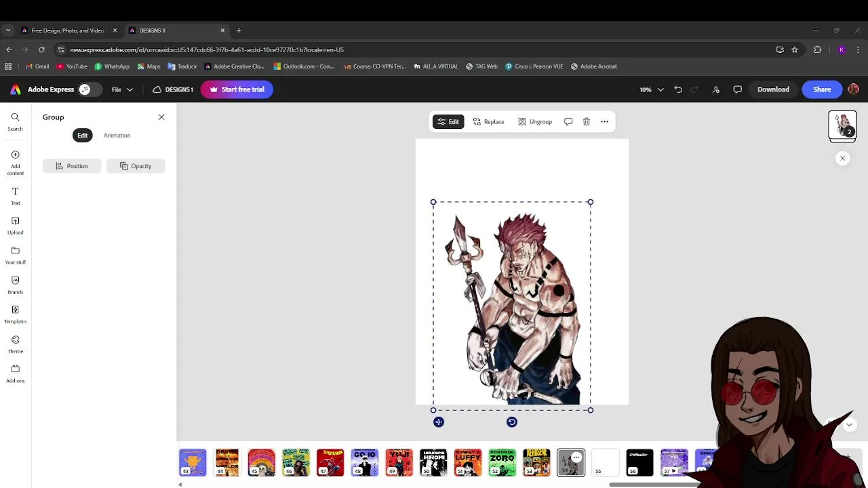Toggle the switch next to Adobe Express

[90, 89]
